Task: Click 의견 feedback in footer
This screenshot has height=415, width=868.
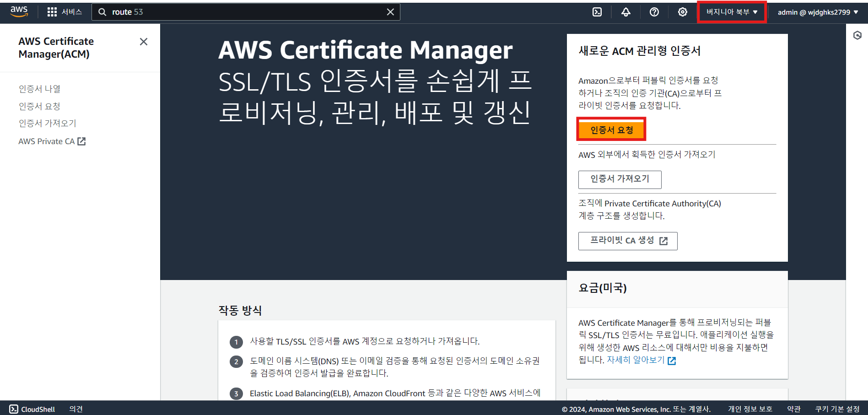Action: (x=76, y=409)
